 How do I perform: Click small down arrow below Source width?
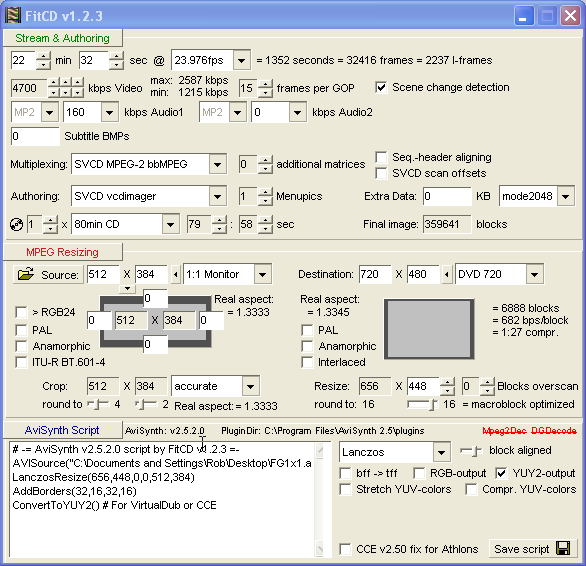pos(127,289)
